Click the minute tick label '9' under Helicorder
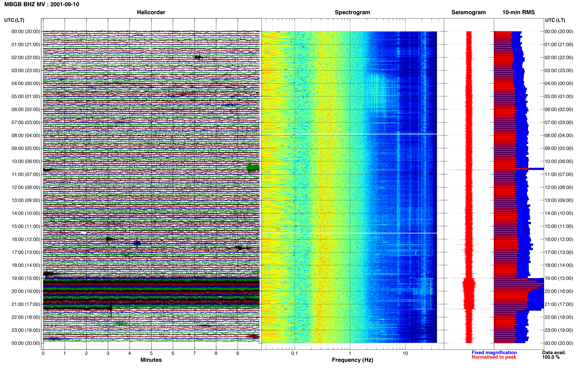 (x=238, y=353)
